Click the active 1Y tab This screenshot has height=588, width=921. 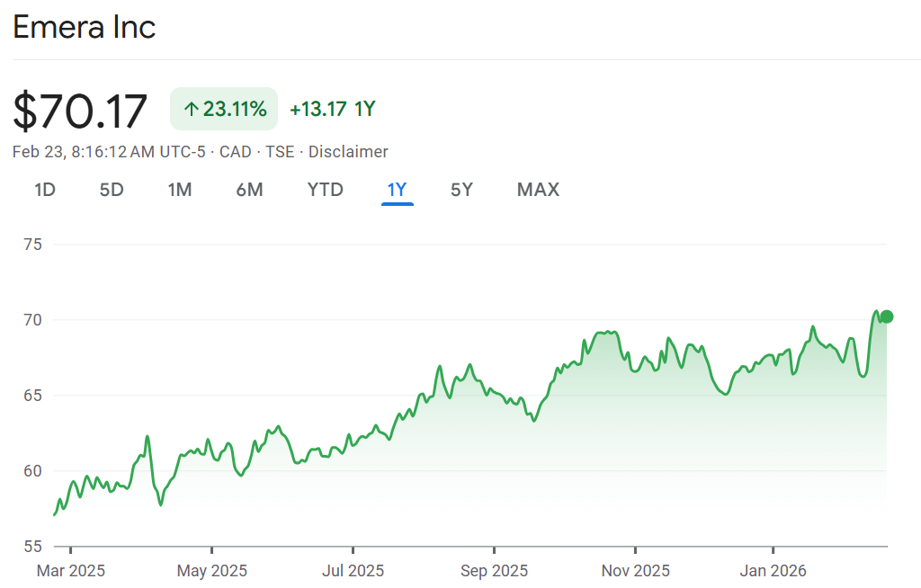point(397,190)
